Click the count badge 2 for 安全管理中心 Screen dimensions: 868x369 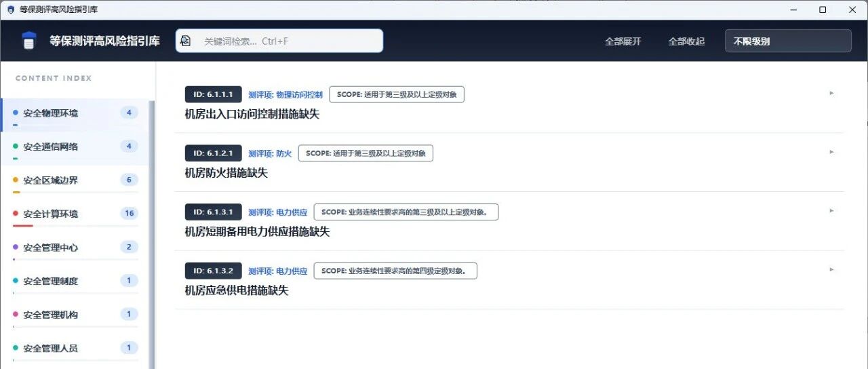pos(129,247)
